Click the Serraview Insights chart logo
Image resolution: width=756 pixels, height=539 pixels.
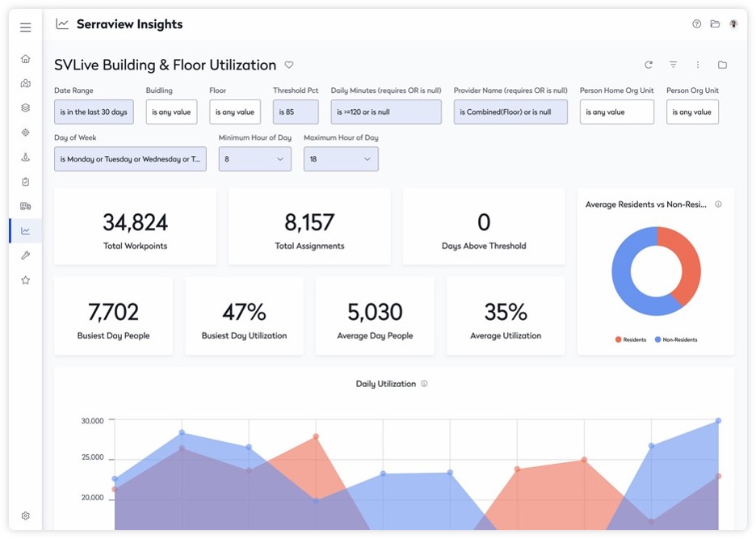[62, 23]
